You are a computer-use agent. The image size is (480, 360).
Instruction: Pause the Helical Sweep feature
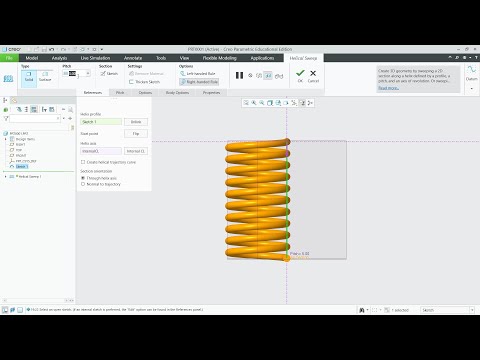[239, 75]
